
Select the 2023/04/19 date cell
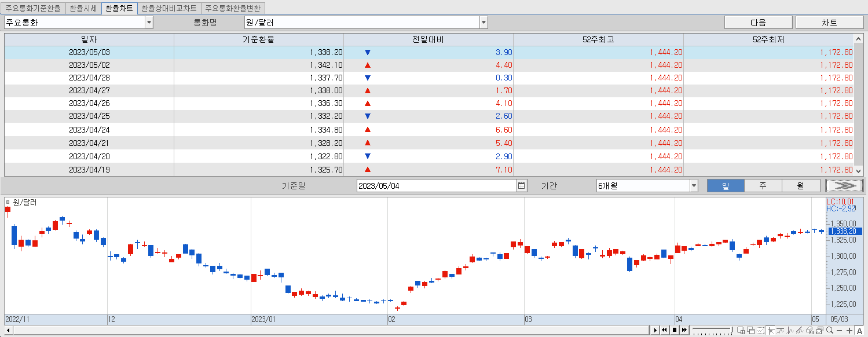[x=89, y=170]
